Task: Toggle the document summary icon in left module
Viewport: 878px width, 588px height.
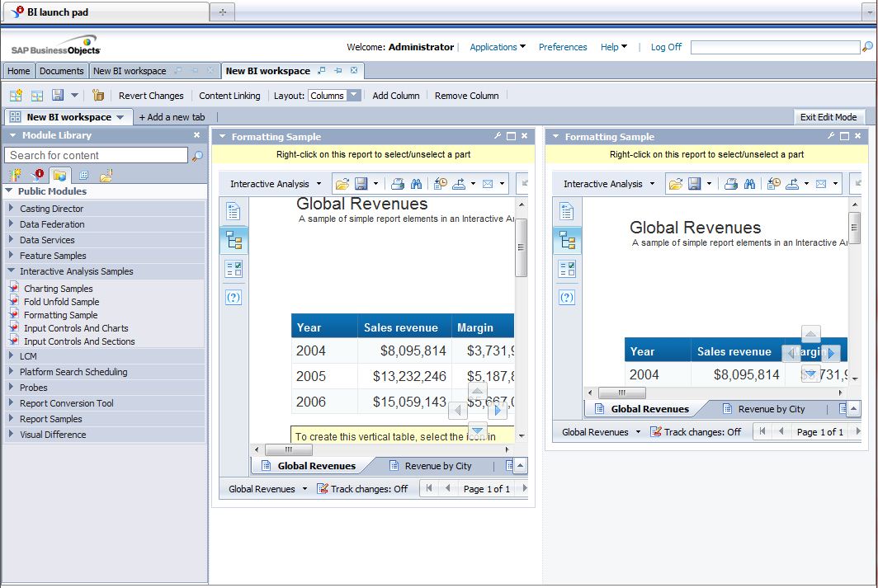Action: coord(234,211)
